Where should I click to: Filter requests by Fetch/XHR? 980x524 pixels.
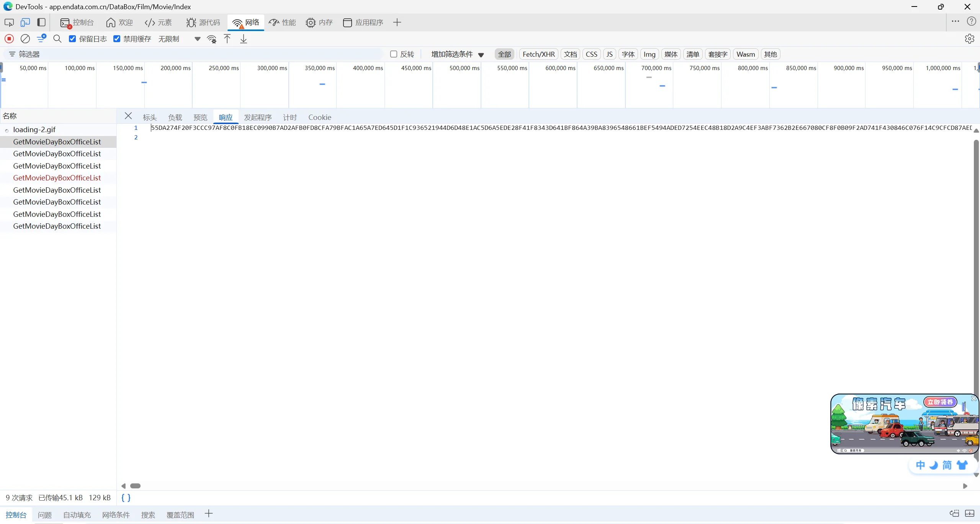(x=538, y=54)
